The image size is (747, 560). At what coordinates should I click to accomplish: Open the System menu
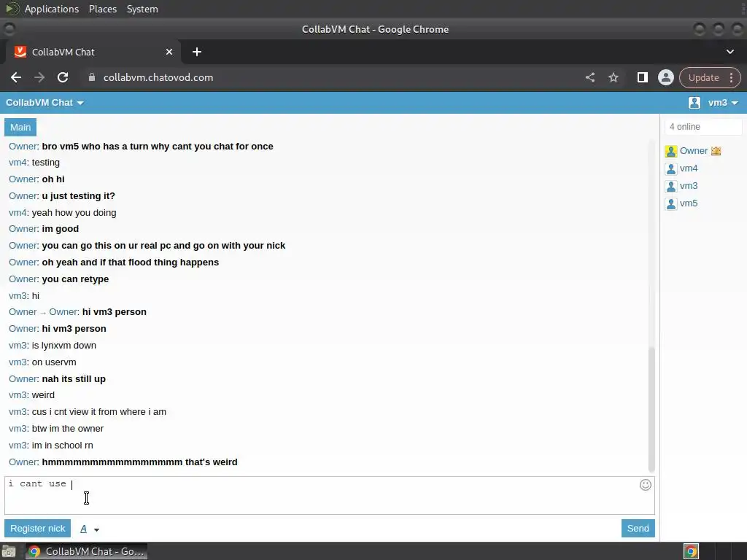point(142,9)
